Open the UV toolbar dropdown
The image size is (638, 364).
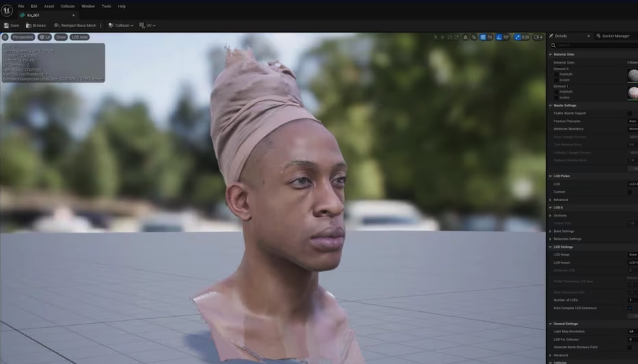click(147, 25)
